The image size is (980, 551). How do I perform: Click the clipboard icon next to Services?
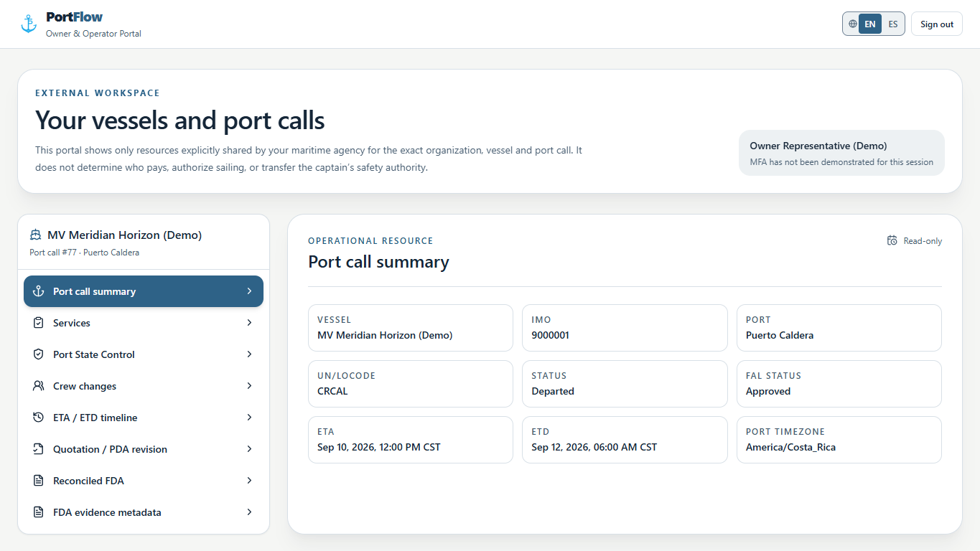tap(39, 323)
